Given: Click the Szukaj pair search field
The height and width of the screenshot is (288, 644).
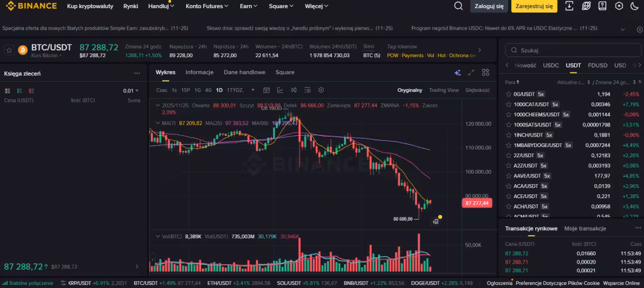Looking at the screenshot, I should pos(569,50).
